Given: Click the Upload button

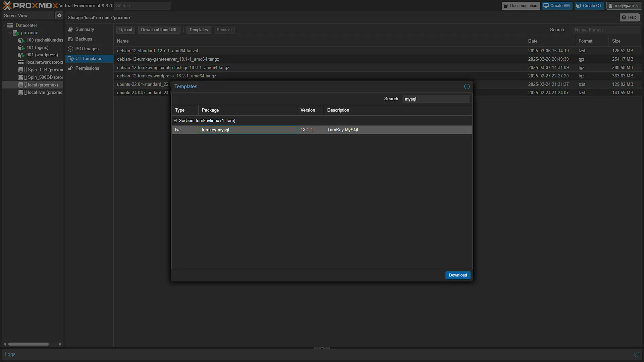Looking at the screenshot, I should (x=126, y=30).
